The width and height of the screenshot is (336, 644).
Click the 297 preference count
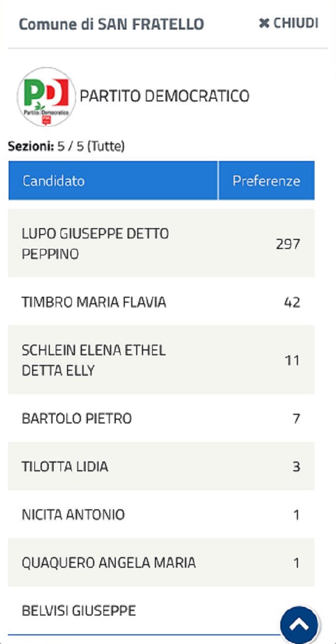click(x=288, y=244)
